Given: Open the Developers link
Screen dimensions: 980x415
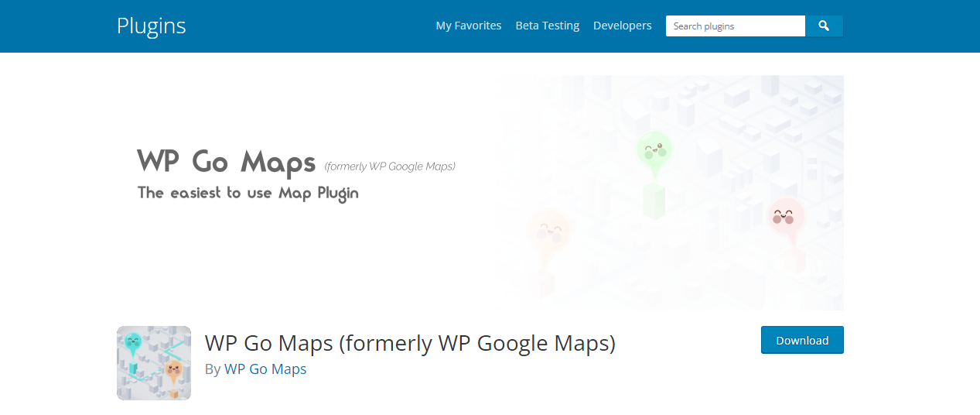Looking at the screenshot, I should (623, 26).
